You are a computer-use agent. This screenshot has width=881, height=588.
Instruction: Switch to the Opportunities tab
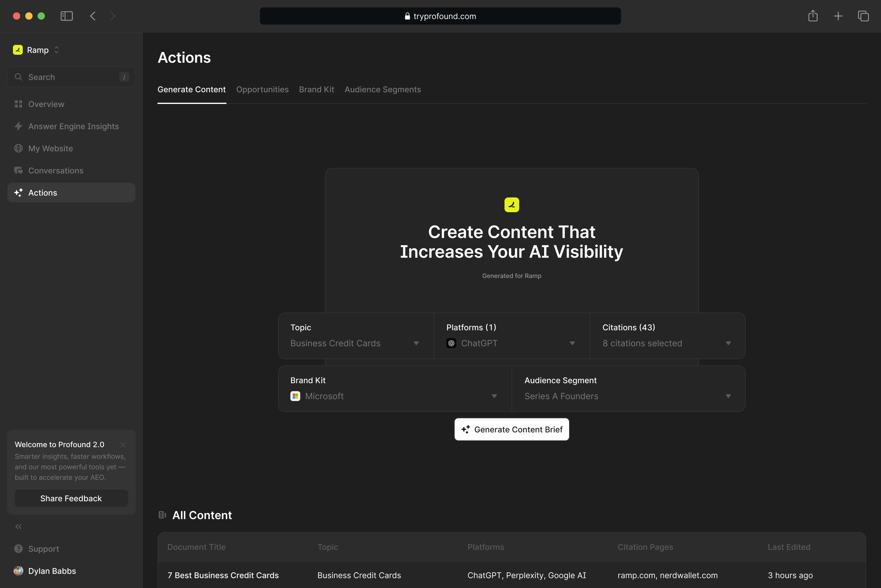[262, 89]
